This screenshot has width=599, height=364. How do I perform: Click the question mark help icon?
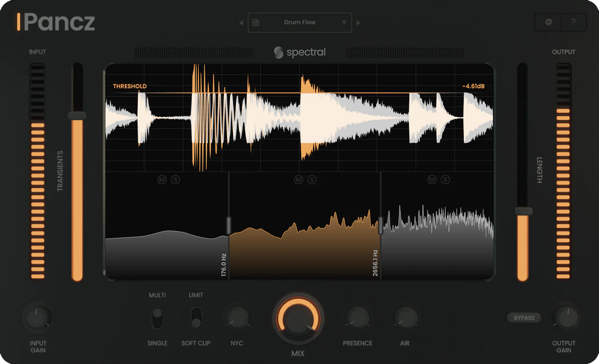pos(573,22)
